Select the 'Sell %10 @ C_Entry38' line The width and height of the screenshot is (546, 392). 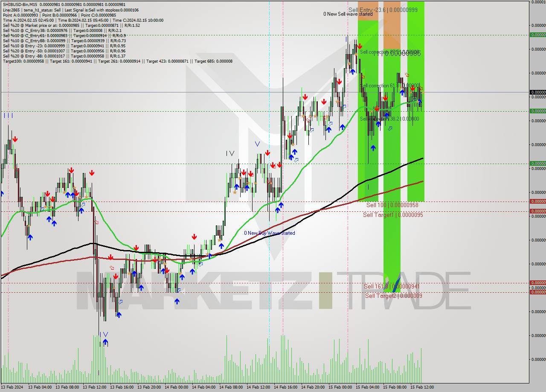[61, 30]
